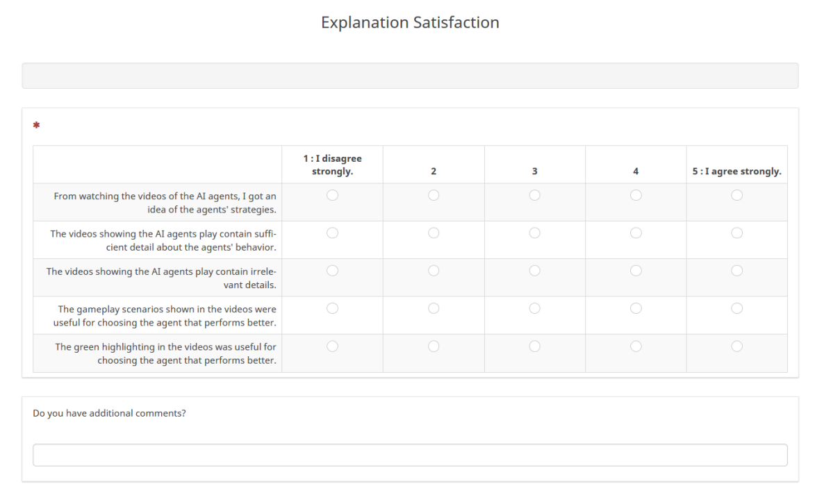Mark 1 for 'sufficient detail' statement
This screenshot has height=504, width=831.
332,233
